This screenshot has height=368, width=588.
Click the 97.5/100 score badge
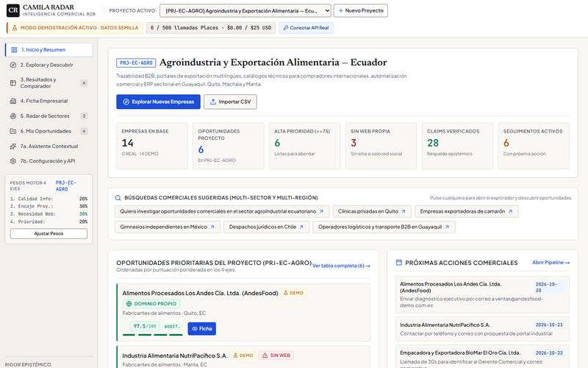tap(144, 326)
